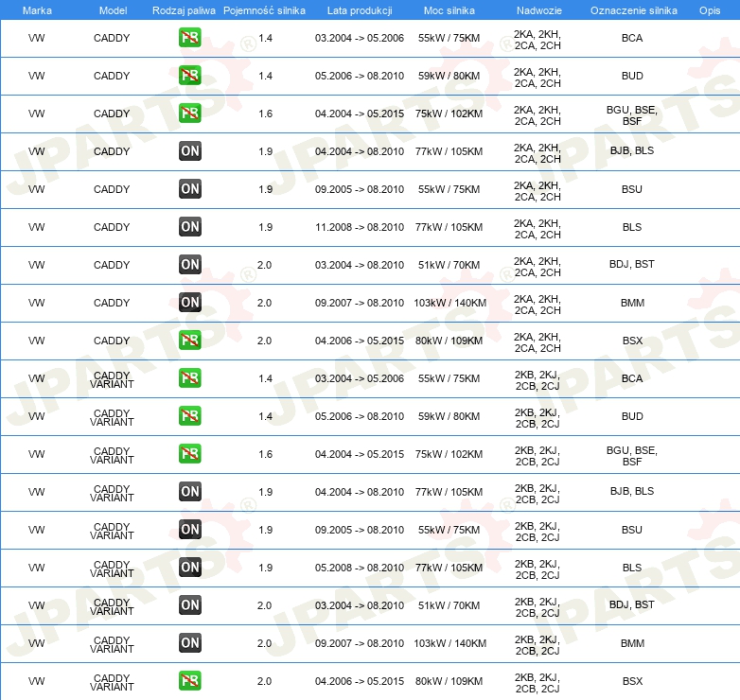Select the production date 11.2008 -> 08.2010
This screenshot has width=740, height=700.
[360, 227]
